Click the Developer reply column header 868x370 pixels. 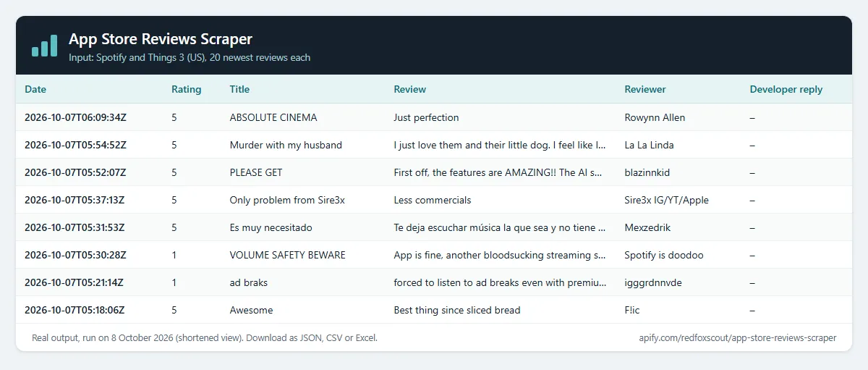point(786,90)
